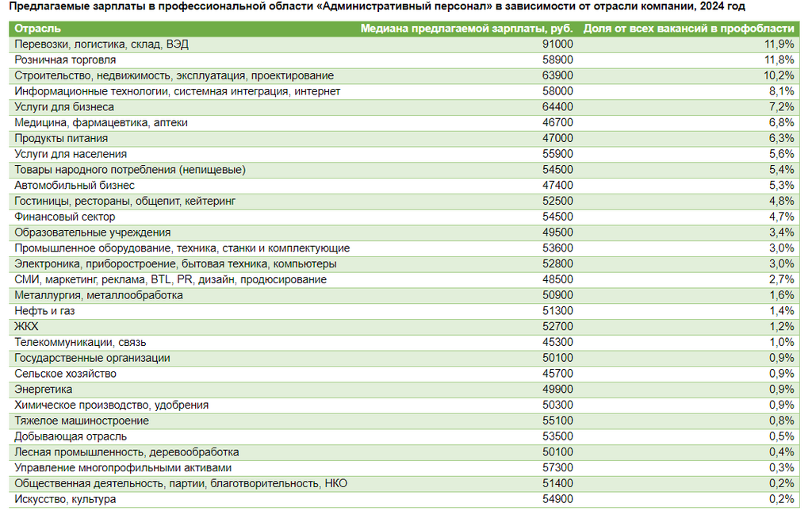Screen dimensions: 812x511
Task: Click 'Информационные технологии, системная интеграция, интернет'
Action: (177, 92)
